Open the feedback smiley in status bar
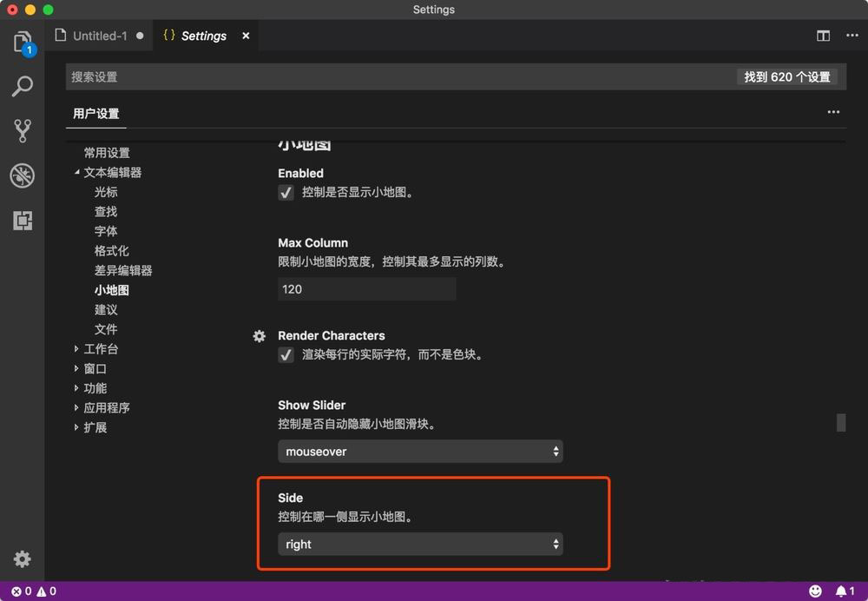The image size is (868, 601). point(814,590)
